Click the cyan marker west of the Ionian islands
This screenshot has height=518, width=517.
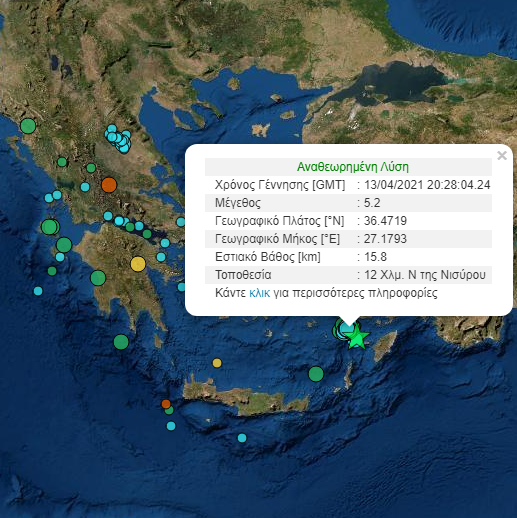coord(38,291)
